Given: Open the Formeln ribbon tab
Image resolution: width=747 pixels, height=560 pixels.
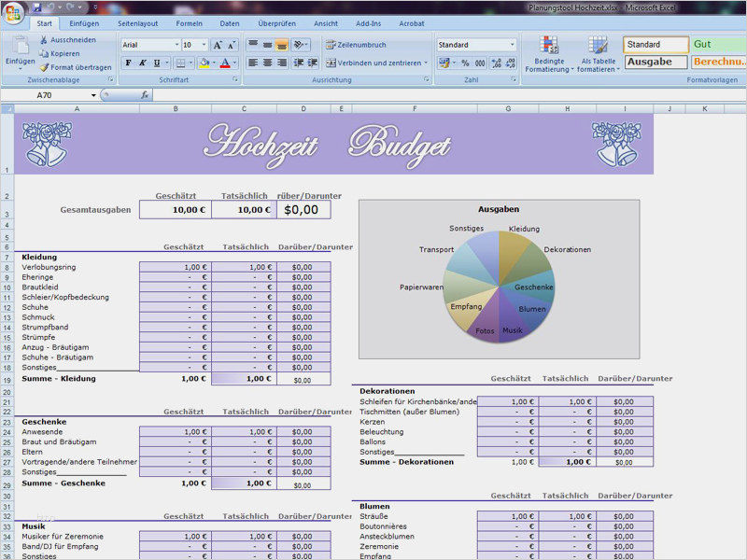Looking at the screenshot, I should (x=189, y=23).
